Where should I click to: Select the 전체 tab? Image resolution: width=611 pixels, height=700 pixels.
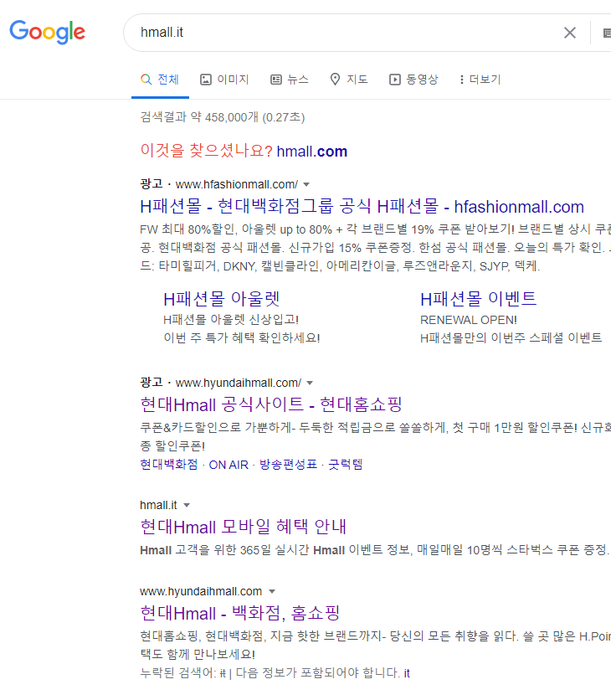[160, 80]
